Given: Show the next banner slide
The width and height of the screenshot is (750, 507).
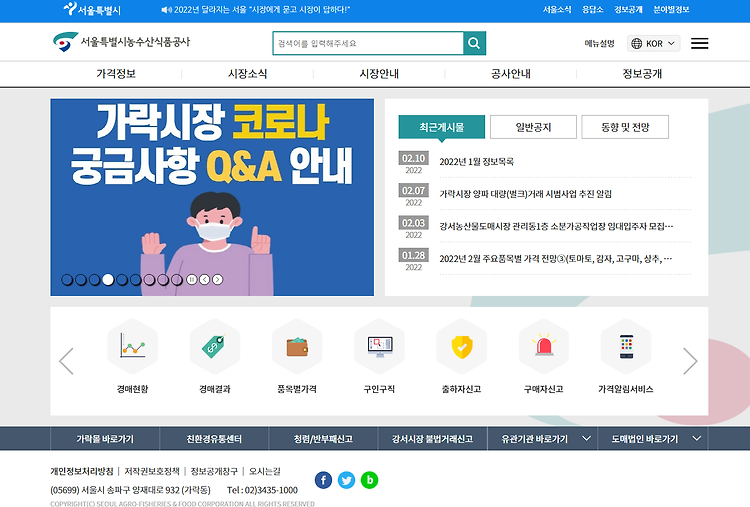Looking at the screenshot, I should tap(218, 280).
